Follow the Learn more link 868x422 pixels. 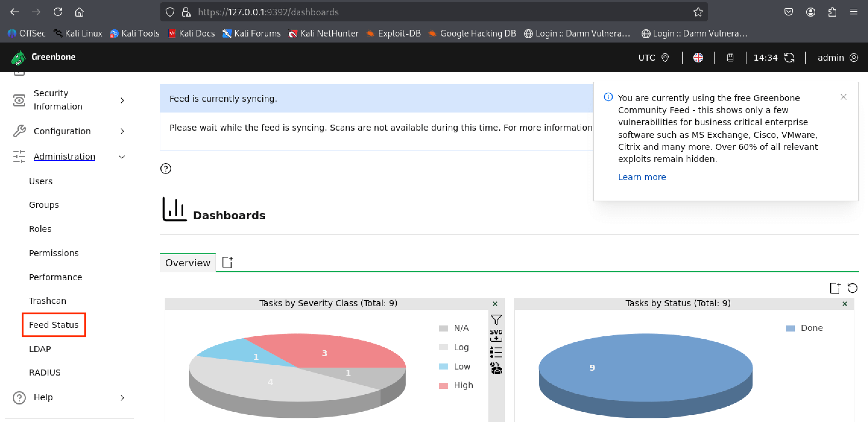coord(642,177)
